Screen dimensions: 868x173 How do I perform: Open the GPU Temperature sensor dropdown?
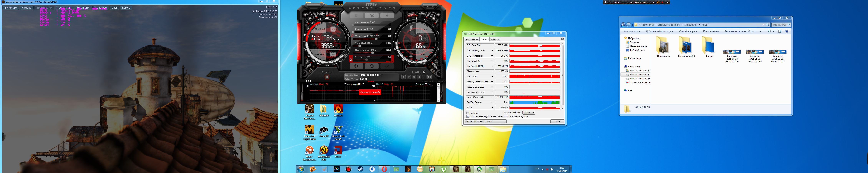(x=492, y=56)
